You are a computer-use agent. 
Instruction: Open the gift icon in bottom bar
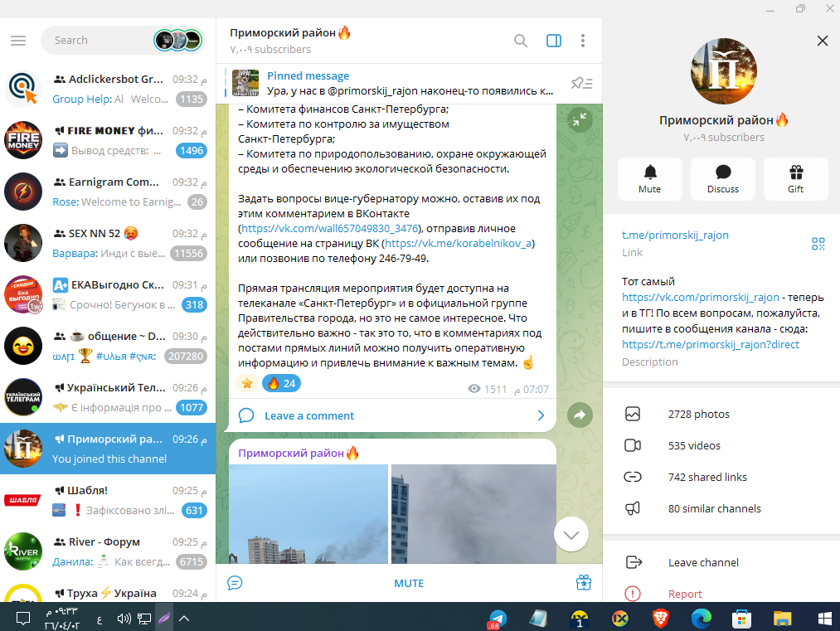click(x=584, y=583)
